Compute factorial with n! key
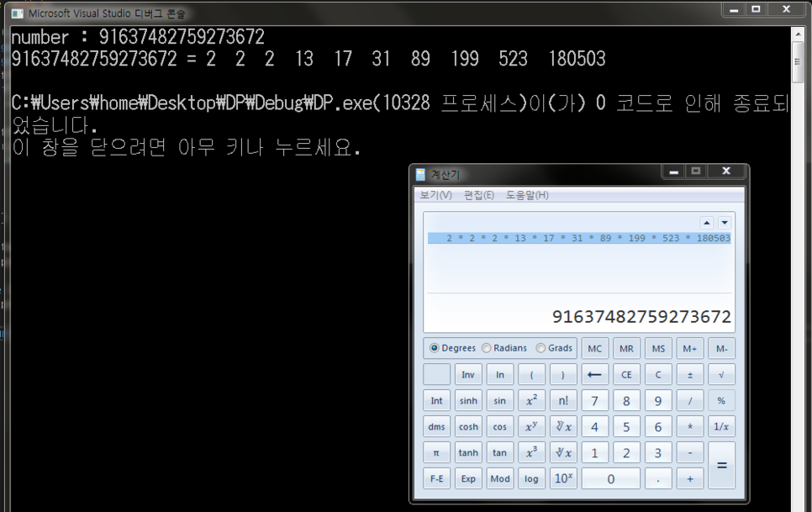This screenshot has width=812, height=512. click(563, 401)
